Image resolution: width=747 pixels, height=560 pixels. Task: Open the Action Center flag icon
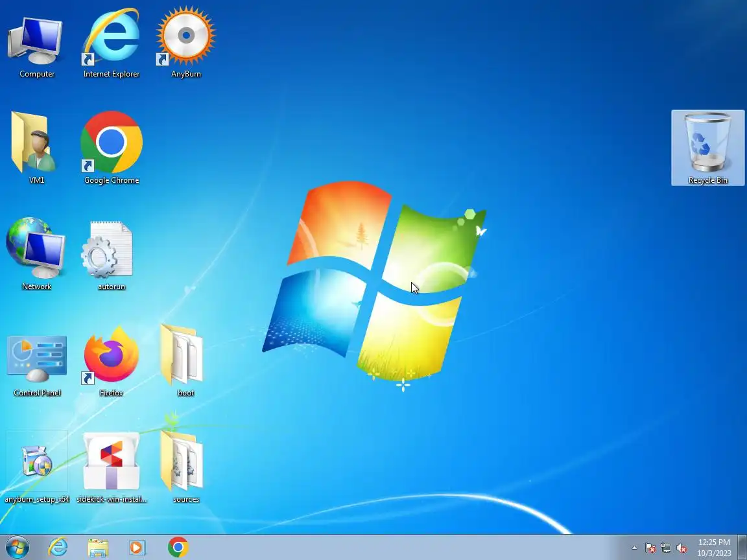(x=650, y=548)
